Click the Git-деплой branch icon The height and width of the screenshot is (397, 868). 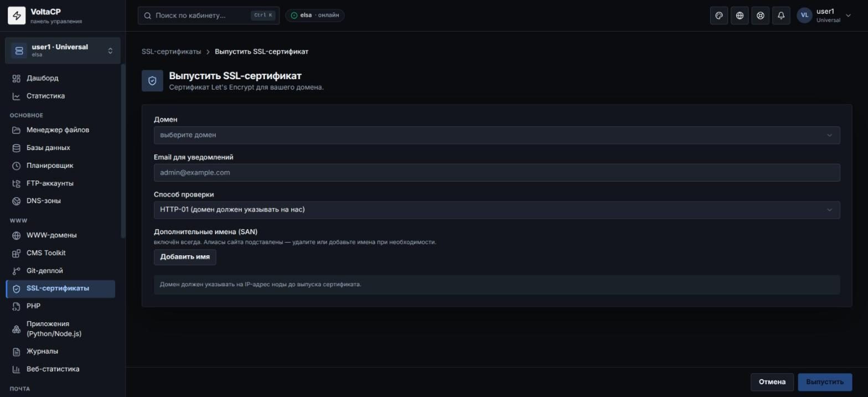pyautogui.click(x=17, y=271)
